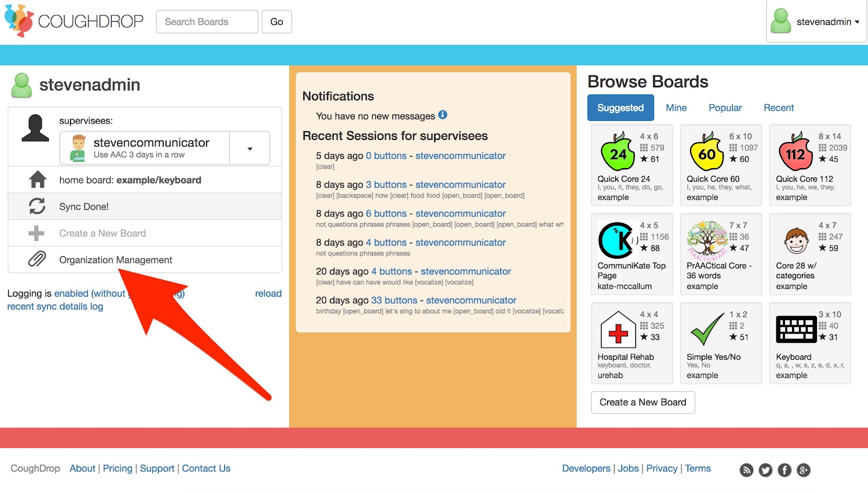Click the Sync Done! row

pyautogui.click(x=145, y=207)
